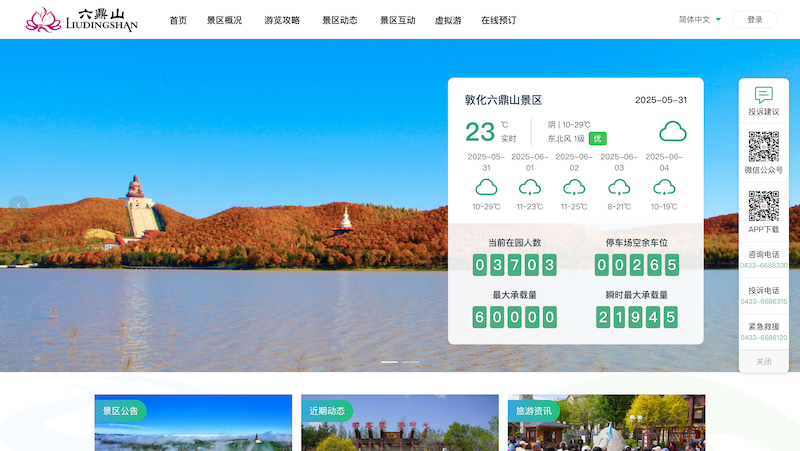Click the 东北风 1级 wind text
The height and width of the screenshot is (451, 800).
[x=566, y=139]
